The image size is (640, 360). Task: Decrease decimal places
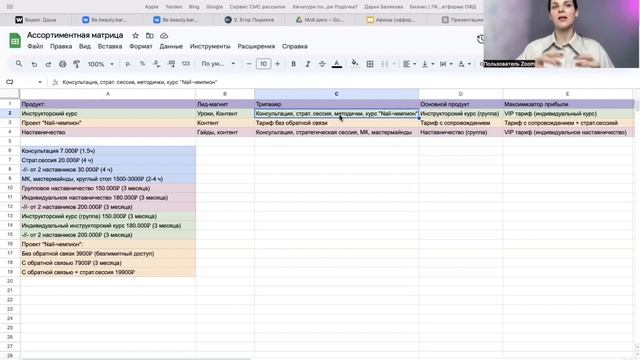pos(156,64)
